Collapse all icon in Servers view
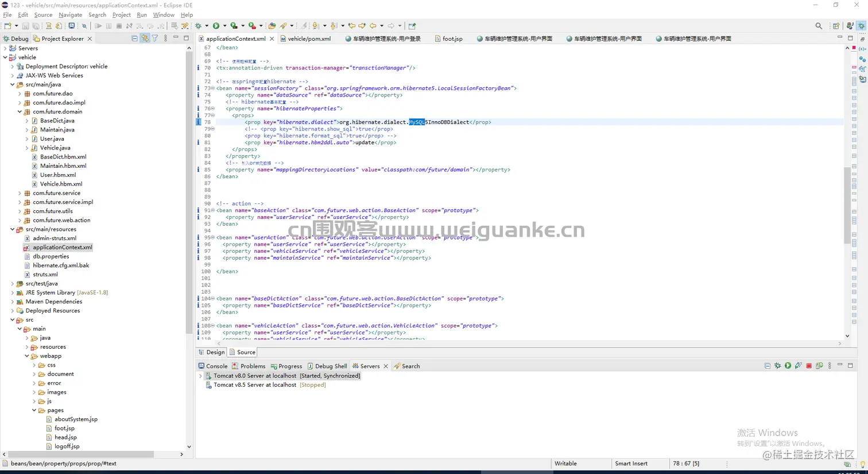Screen dimensions: 868x474 (x=767, y=366)
